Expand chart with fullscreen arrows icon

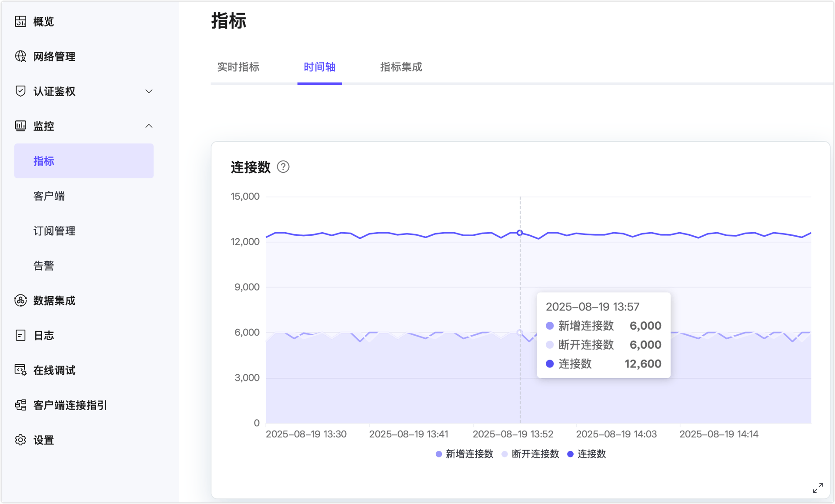pyautogui.click(x=818, y=488)
